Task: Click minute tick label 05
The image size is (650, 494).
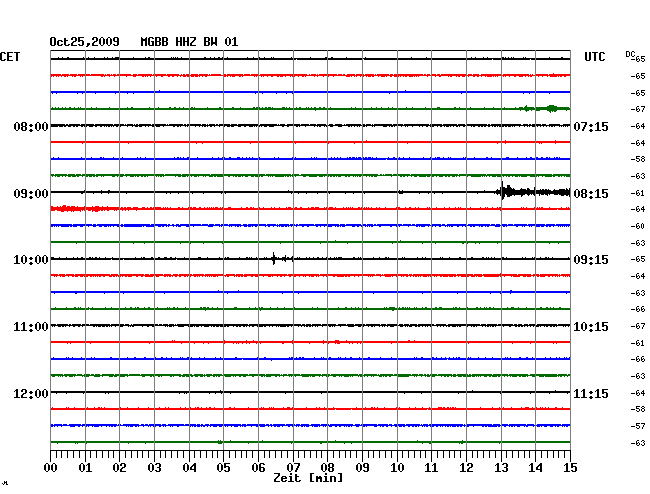Action: point(223,468)
